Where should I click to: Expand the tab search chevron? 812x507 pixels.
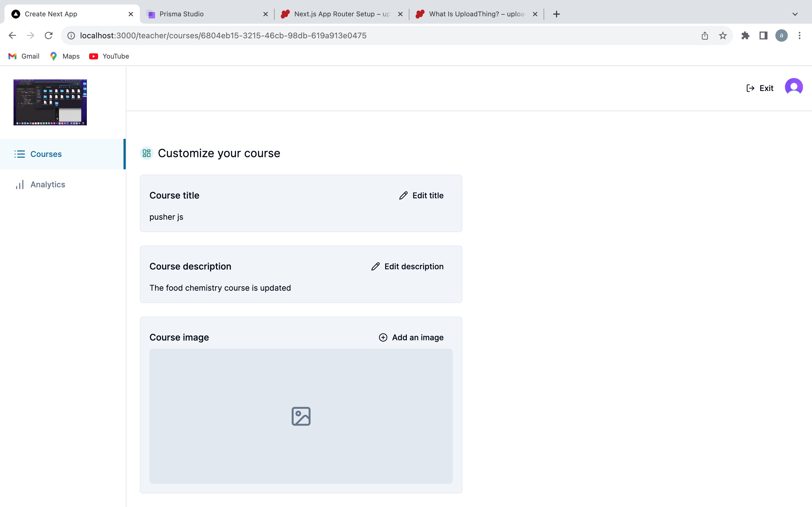[795, 14]
